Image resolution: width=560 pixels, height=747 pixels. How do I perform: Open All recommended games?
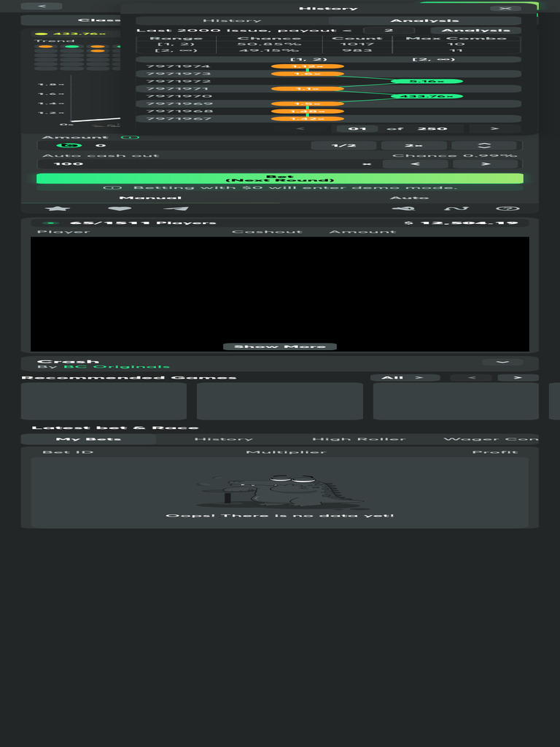coord(405,378)
